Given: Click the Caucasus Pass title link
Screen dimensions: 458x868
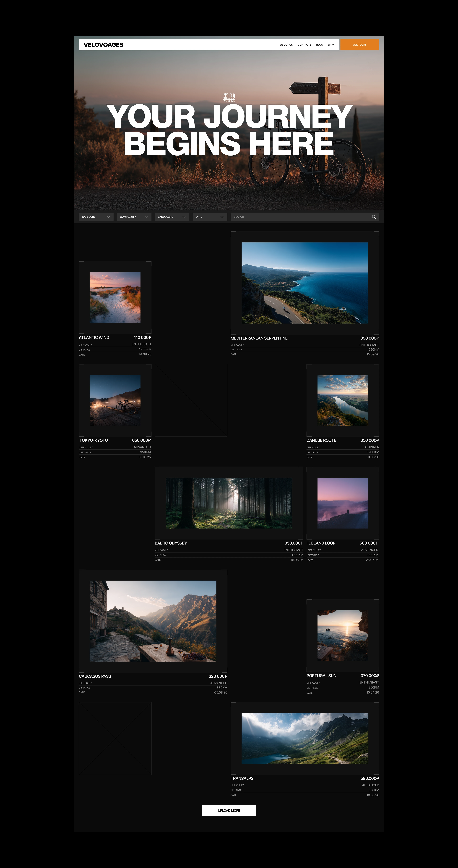Looking at the screenshot, I should click(x=95, y=676).
